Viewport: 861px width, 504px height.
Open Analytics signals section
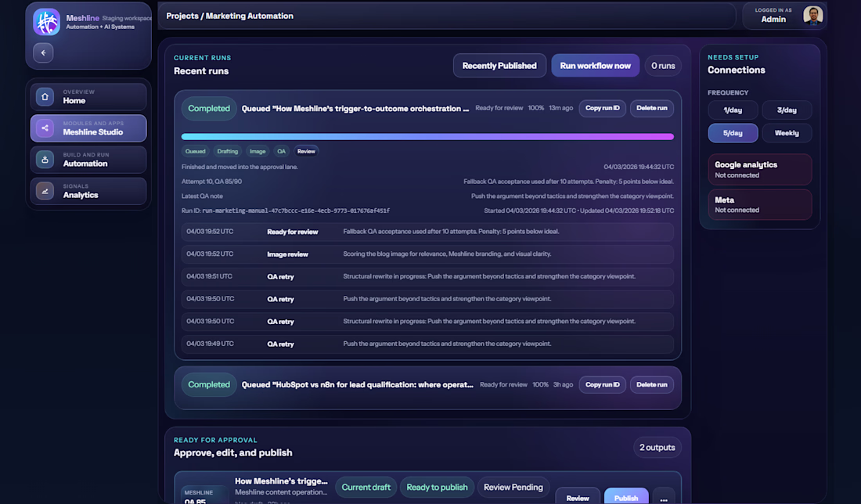[88, 190]
